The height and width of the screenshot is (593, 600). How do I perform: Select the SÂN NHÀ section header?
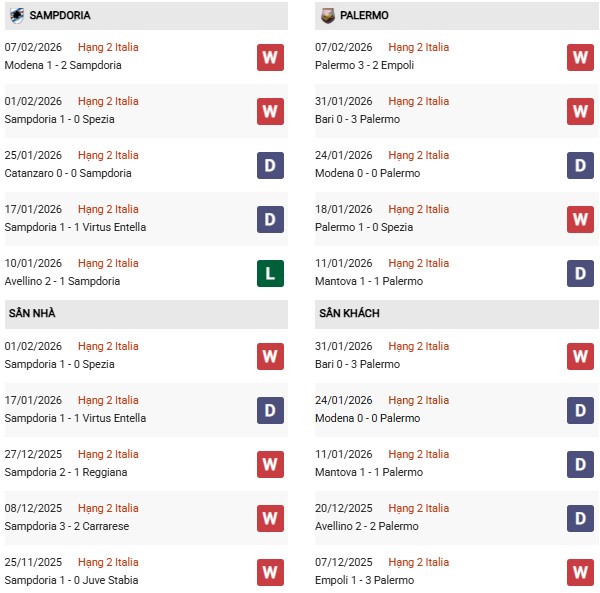(32, 313)
